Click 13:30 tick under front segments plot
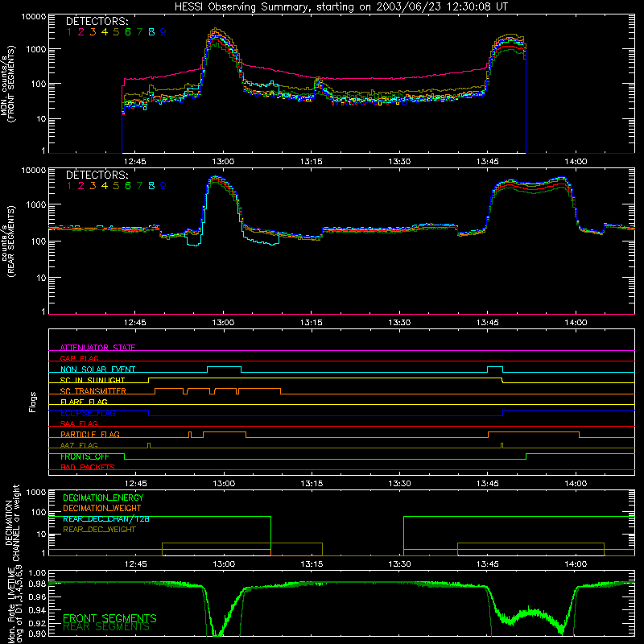644x644 pixels. point(399,162)
